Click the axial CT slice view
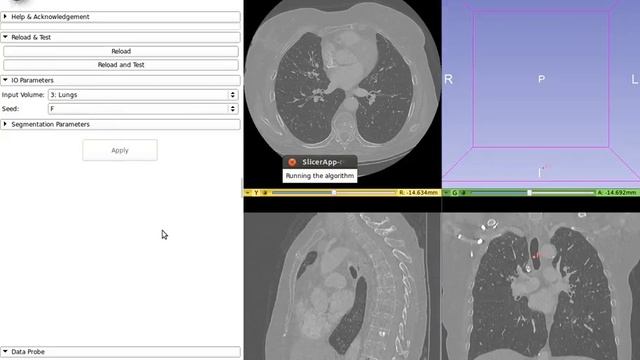The height and width of the screenshot is (360, 640). click(342, 94)
